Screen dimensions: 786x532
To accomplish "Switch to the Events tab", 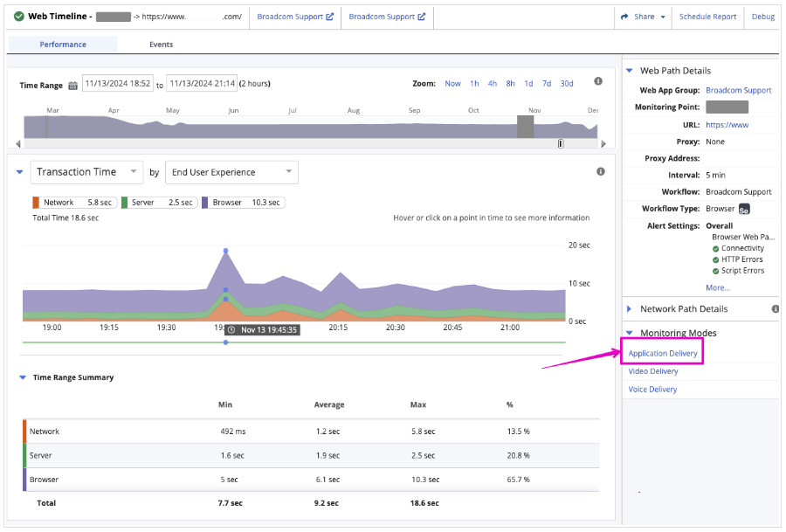I will point(161,45).
